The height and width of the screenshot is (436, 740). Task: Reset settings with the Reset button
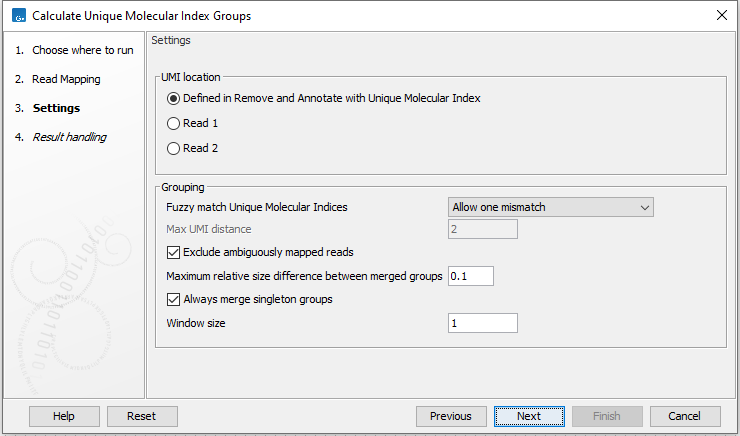point(142,416)
